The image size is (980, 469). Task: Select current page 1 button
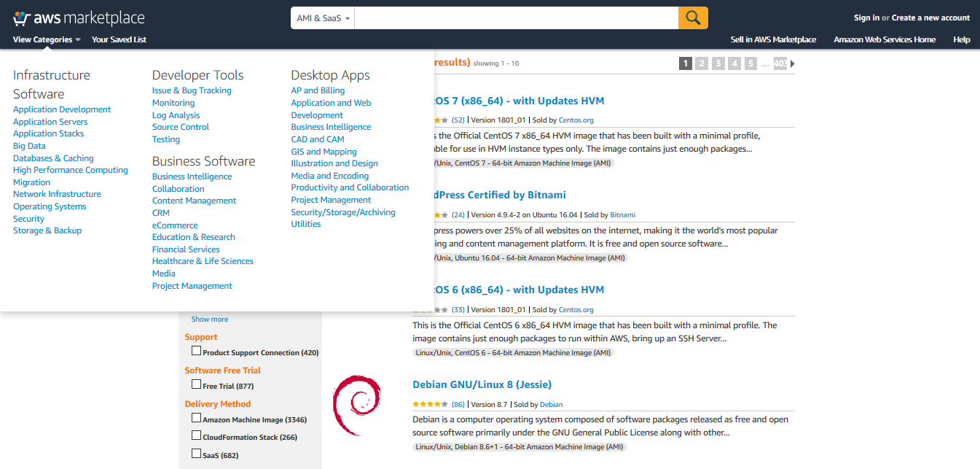(x=685, y=63)
